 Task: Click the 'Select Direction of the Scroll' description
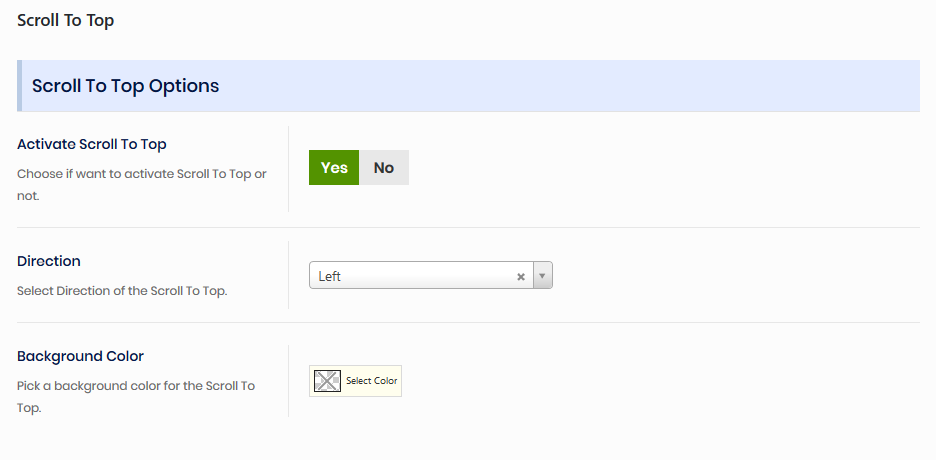point(122,291)
